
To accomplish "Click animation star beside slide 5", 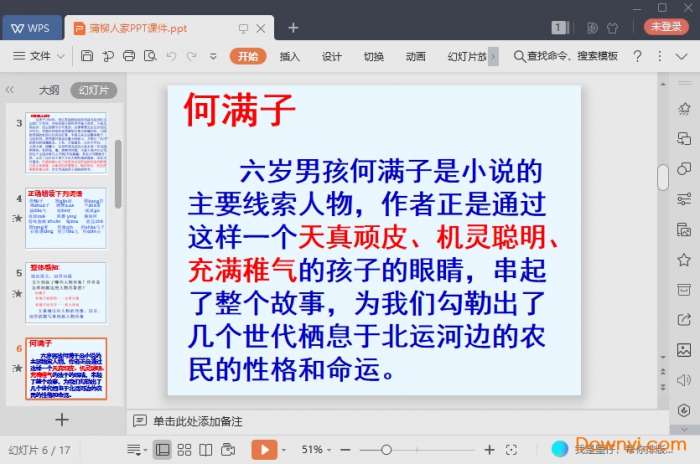I will click(x=17, y=293).
